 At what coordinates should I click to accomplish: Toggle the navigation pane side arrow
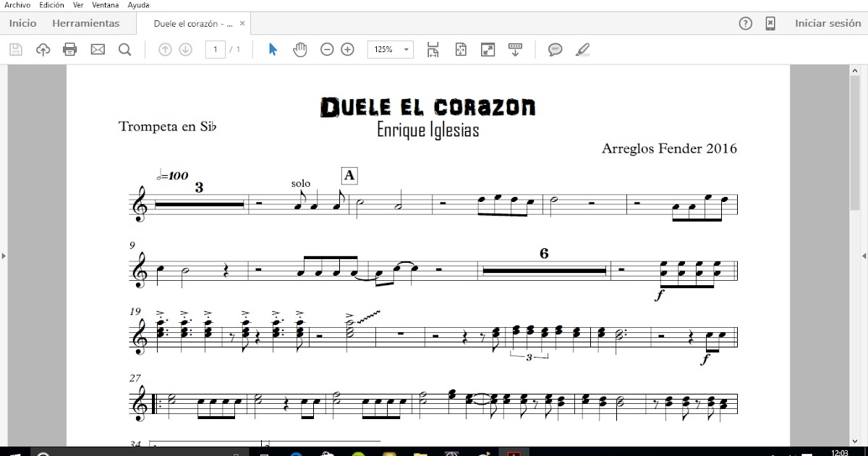pyautogui.click(x=4, y=256)
